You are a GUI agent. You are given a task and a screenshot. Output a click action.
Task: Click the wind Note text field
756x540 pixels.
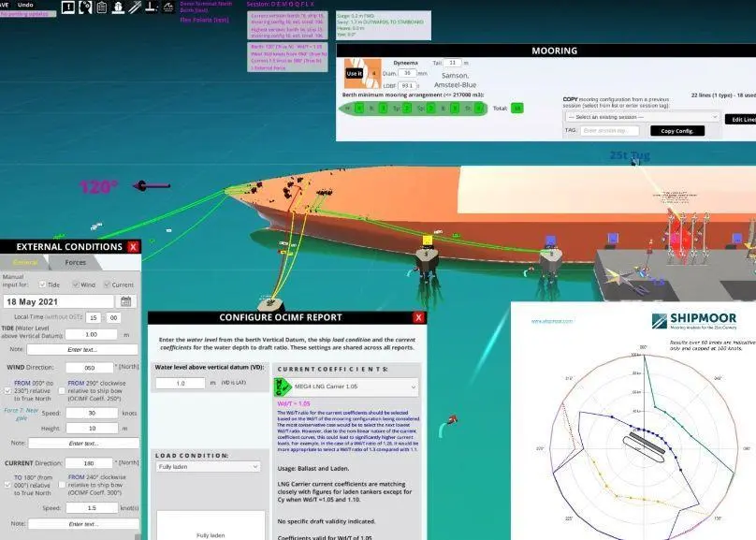pos(83,443)
